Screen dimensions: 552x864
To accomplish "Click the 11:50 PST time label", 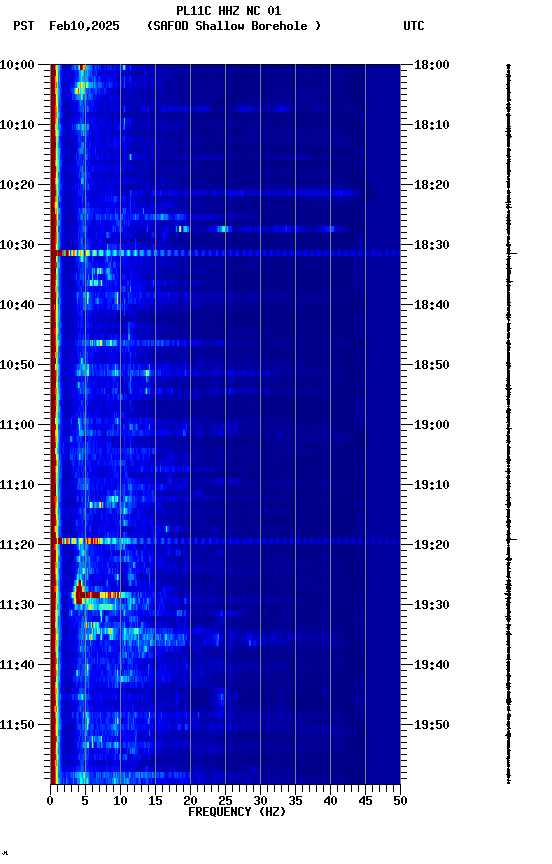I will 17,725.
